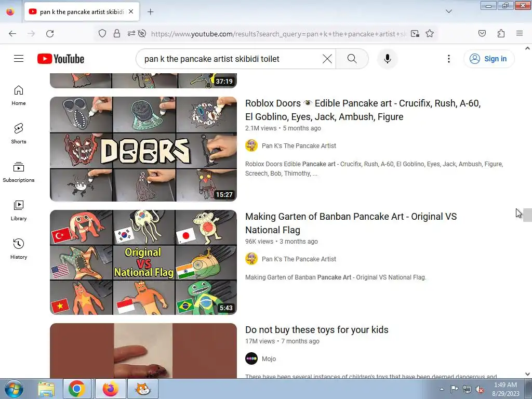Open History in the sidebar

(x=19, y=249)
